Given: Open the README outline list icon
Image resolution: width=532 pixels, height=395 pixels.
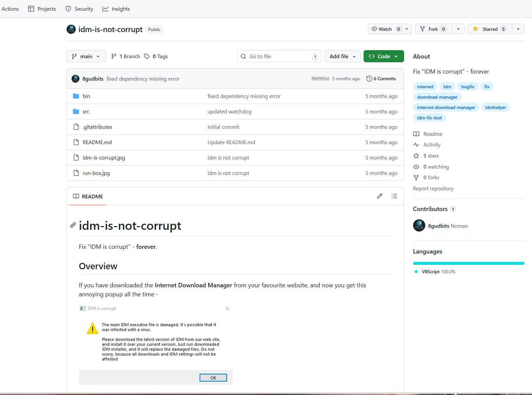Looking at the screenshot, I should click(394, 196).
